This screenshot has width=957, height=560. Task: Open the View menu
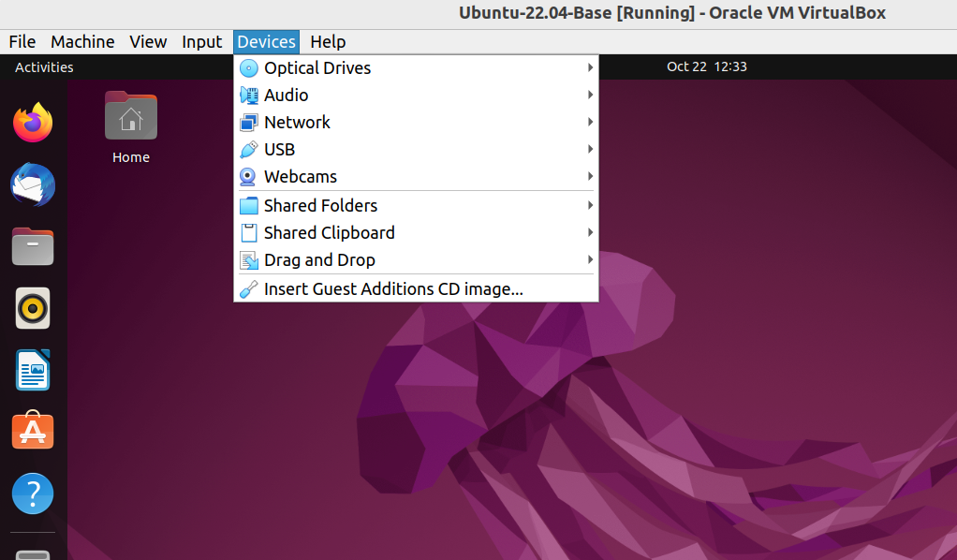point(148,42)
